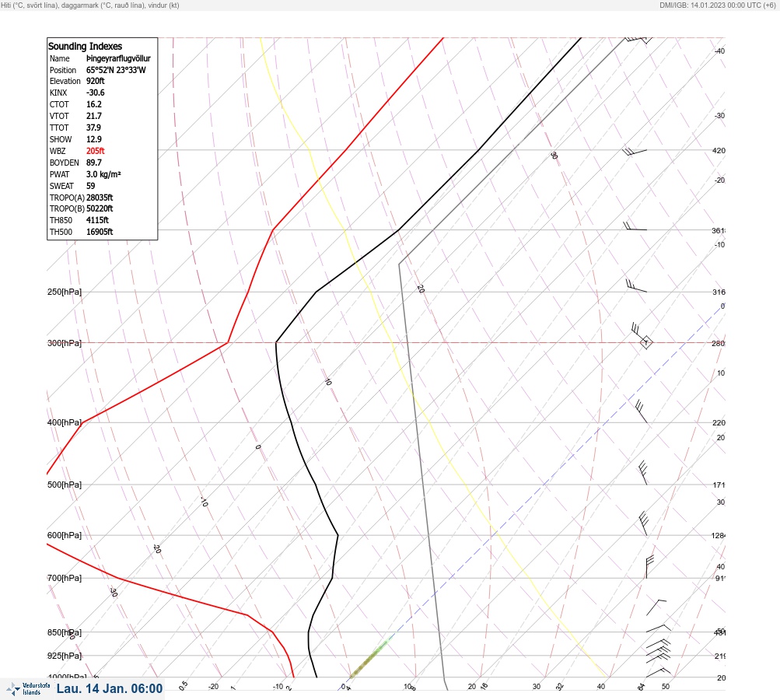
Task: Click the KINX value -30.6
Action: 96,93
